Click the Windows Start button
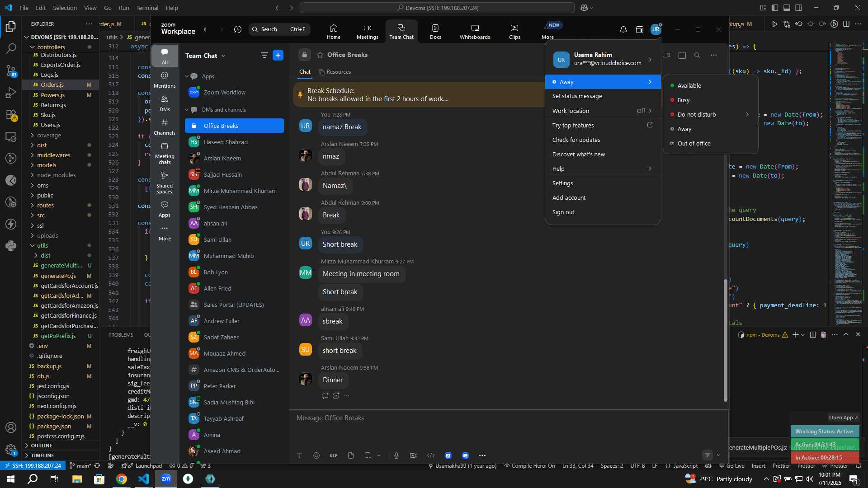 tap(11, 479)
